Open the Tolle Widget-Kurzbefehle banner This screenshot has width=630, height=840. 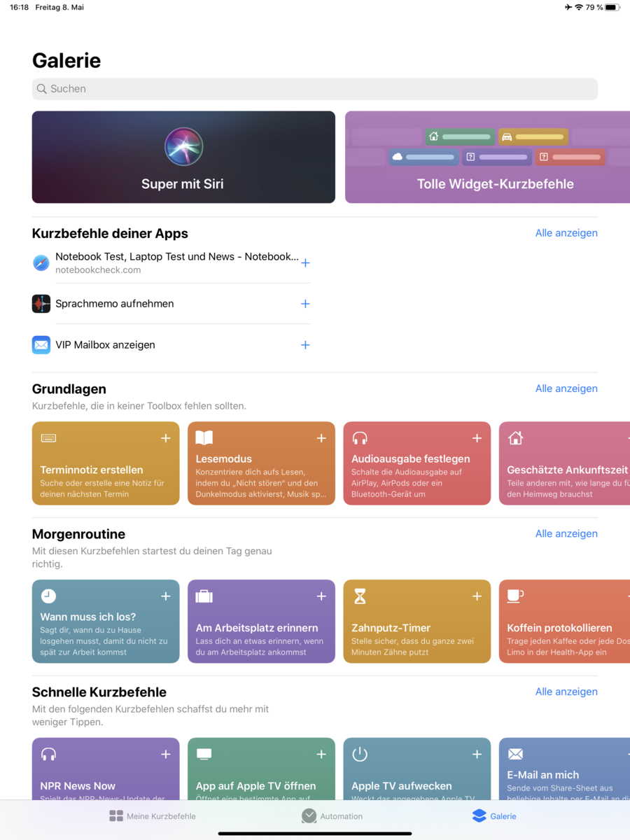coord(488,157)
